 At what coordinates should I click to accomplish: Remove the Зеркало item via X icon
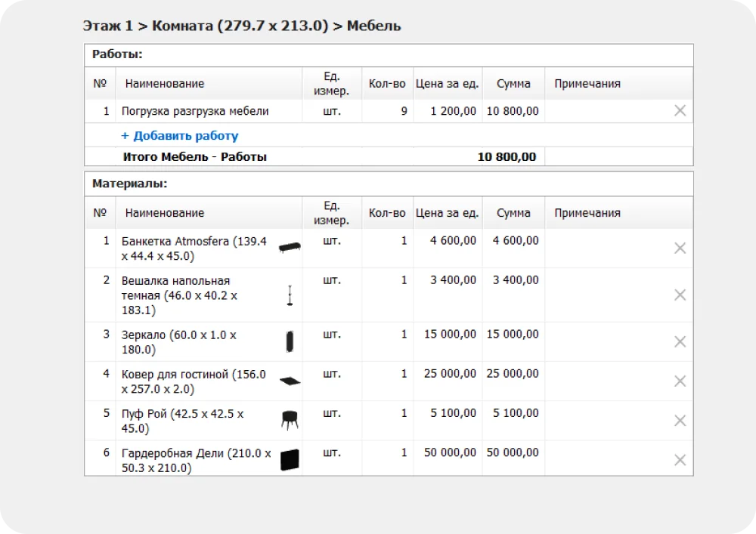point(680,341)
